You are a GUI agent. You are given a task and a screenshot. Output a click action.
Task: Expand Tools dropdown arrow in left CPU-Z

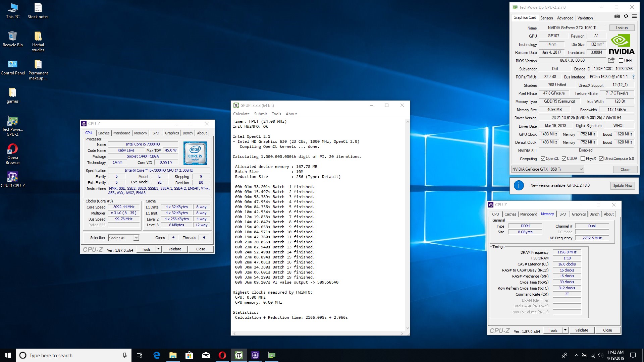(158, 249)
